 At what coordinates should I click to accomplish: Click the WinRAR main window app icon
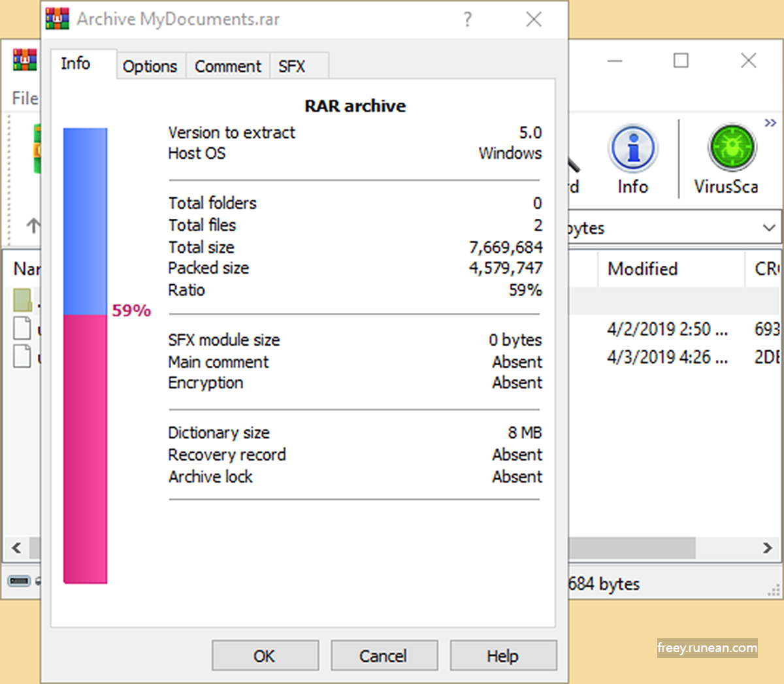[25, 60]
